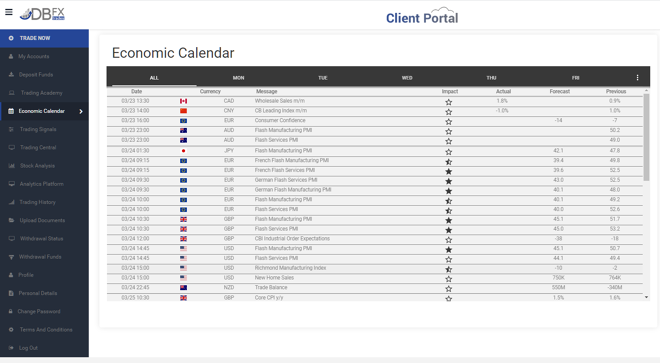Click the Change Password lock icon
The width and height of the screenshot is (660, 363).
point(11,312)
